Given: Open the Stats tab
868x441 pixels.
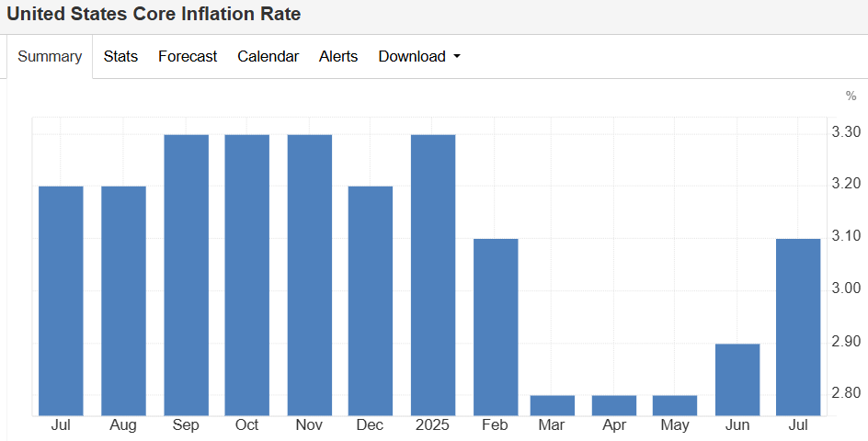Looking at the screenshot, I should (x=120, y=57).
